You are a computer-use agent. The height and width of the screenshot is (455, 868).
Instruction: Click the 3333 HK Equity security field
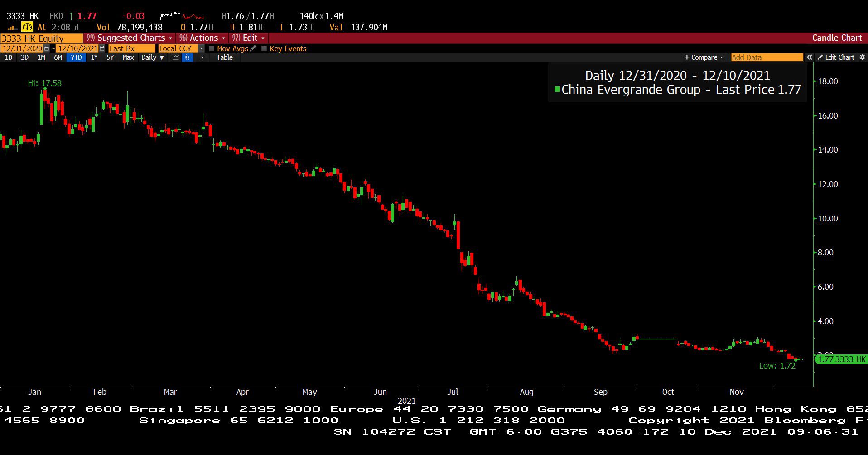coord(42,38)
